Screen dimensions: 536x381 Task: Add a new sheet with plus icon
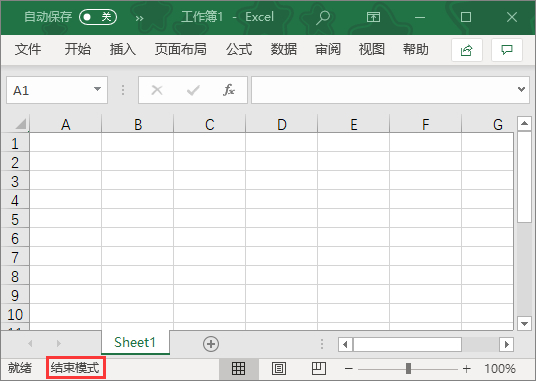pyautogui.click(x=211, y=343)
